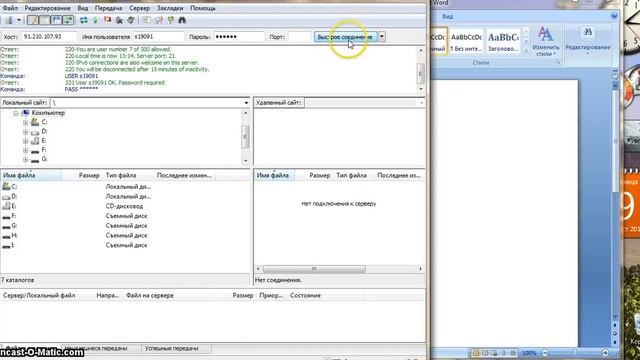The width and height of the screenshot is (640, 360).
Task: Click the Хост address field
Action: [x=49, y=37]
